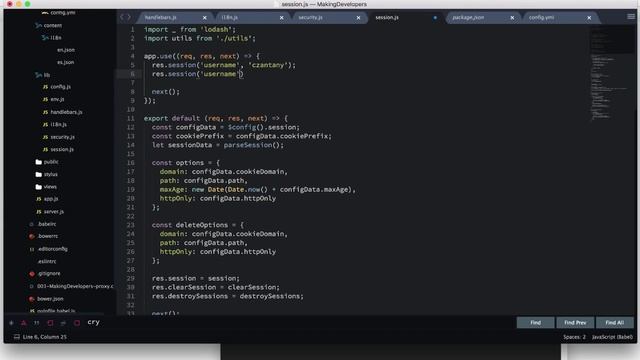Close the i18n.js tab
Viewport: 640px width, 360px height.
(x=281, y=18)
